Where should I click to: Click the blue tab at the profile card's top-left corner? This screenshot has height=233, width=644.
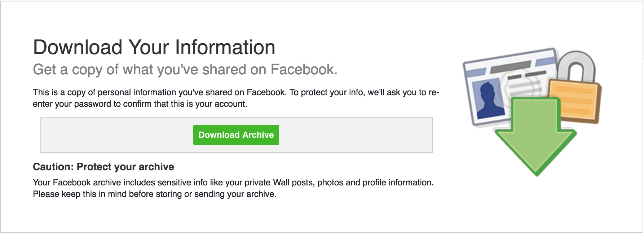474,71
